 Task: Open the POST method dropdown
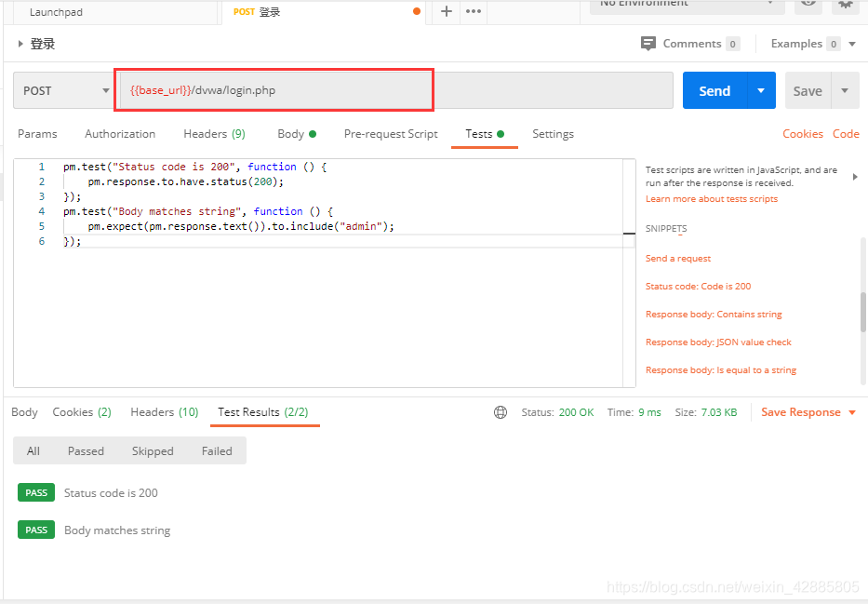pyautogui.click(x=63, y=90)
